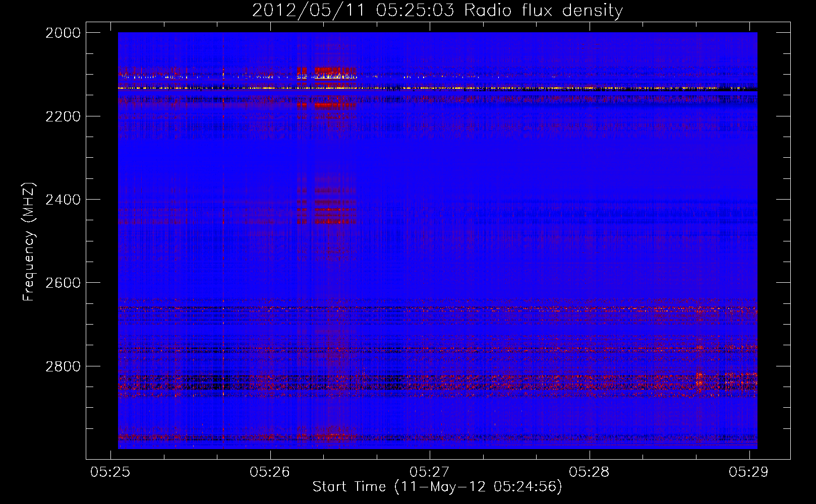Click the 05:29 time tick label
The width and height of the screenshot is (816, 504).
point(749,472)
